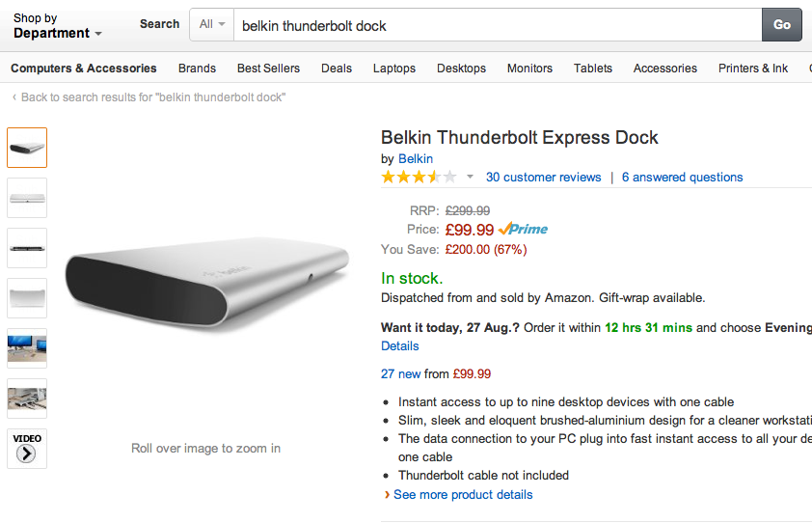Open the All search category dropdown
812x523 pixels.
(212, 24)
